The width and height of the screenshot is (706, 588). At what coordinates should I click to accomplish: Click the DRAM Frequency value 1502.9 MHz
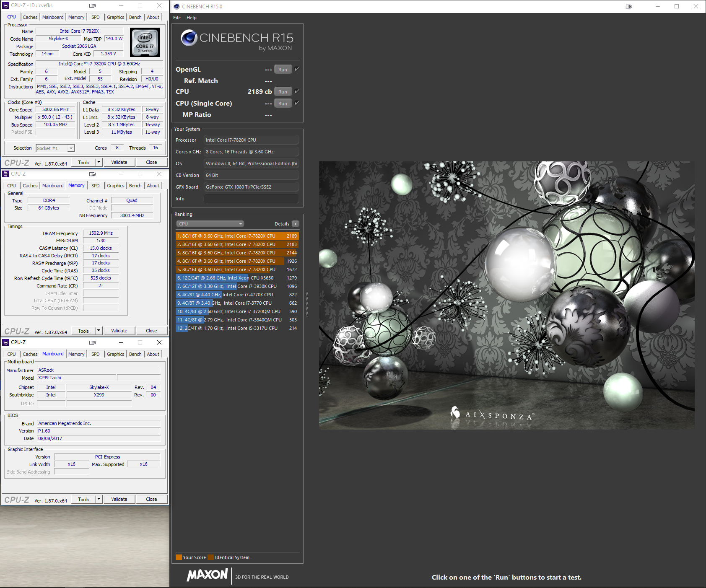tap(101, 233)
